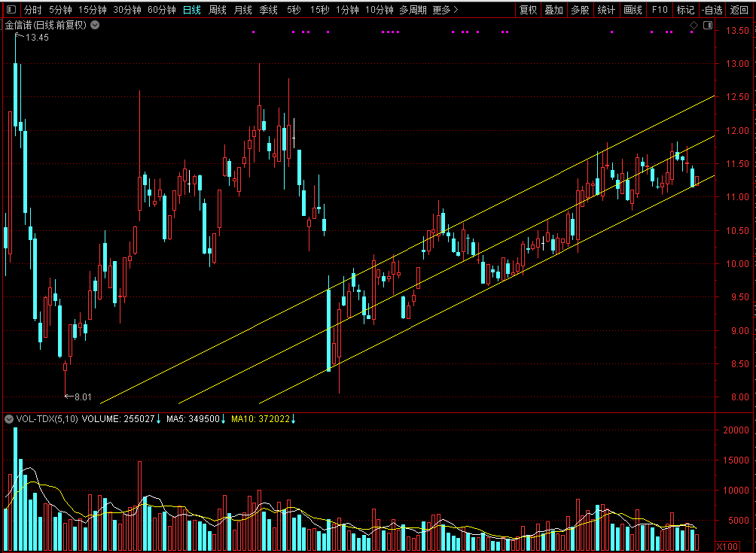Expand the VOL-TDX indicator dropdown arrow
The width and height of the screenshot is (756, 553).
point(9,419)
